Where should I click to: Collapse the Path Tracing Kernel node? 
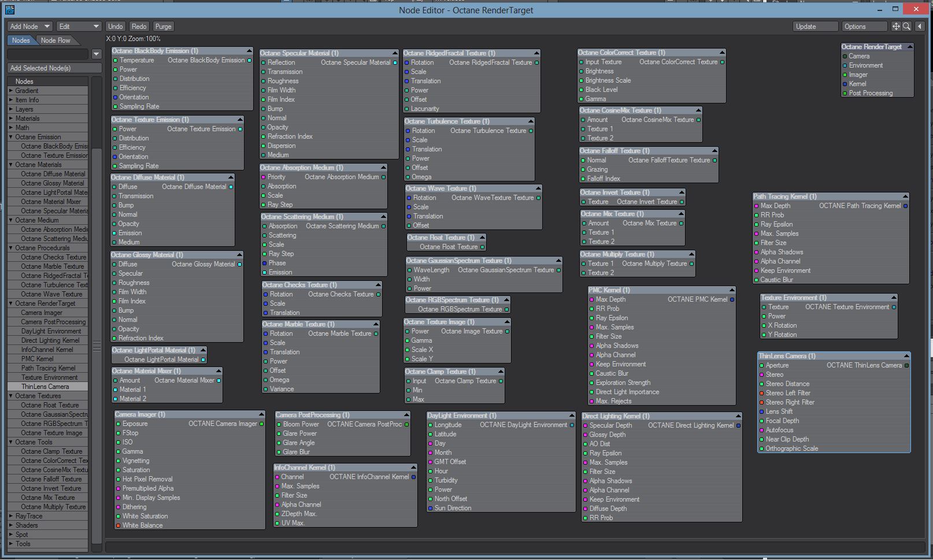pyautogui.click(x=905, y=196)
